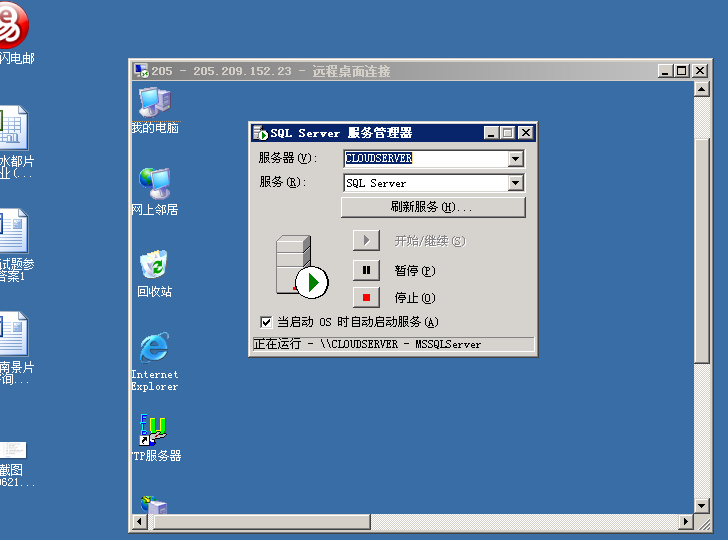Open spreadsheet file icon on local desktop
The height and width of the screenshot is (540, 728).
14,128
